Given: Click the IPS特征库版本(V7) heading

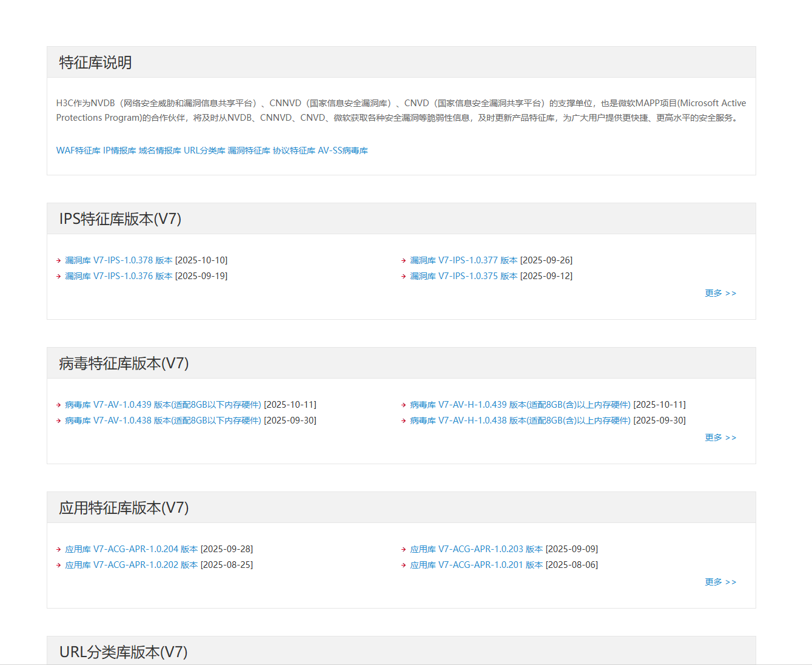Looking at the screenshot, I should (x=121, y=219).
